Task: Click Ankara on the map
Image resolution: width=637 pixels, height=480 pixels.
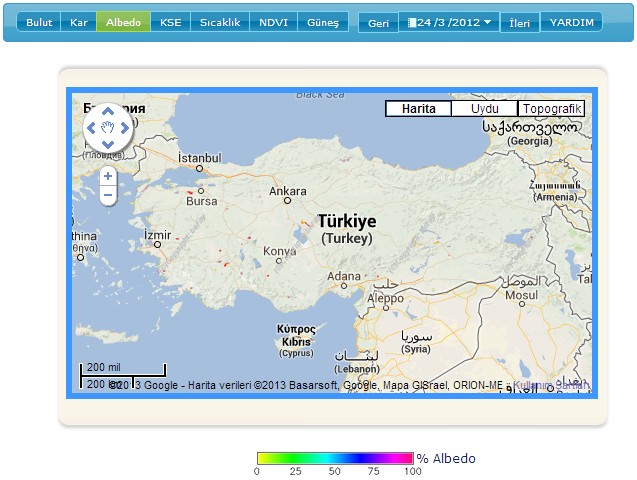Action: (288, 190)
